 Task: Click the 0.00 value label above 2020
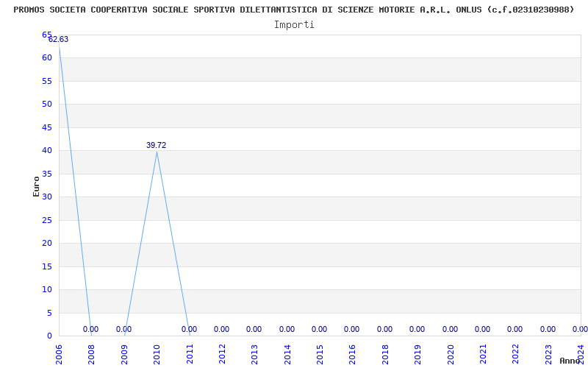click(450, 329)
